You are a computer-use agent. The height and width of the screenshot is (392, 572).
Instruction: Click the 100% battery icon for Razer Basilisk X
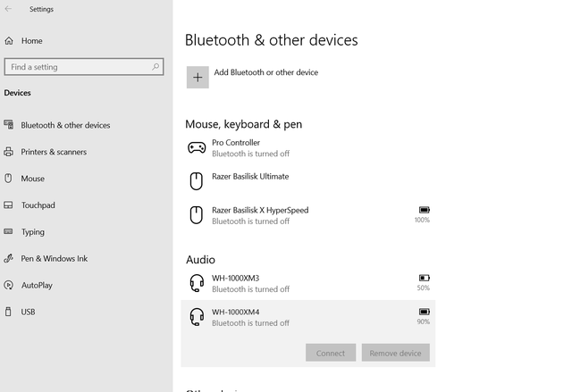(425, 210)
